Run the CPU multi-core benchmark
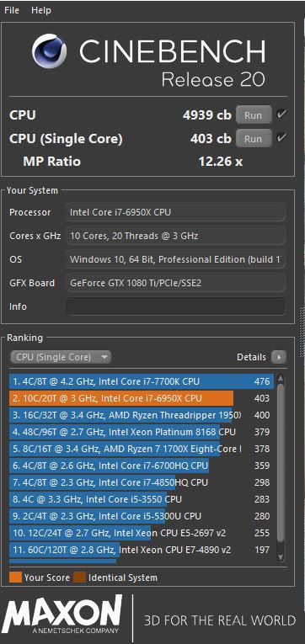305x644 pixels. [254, 115]
